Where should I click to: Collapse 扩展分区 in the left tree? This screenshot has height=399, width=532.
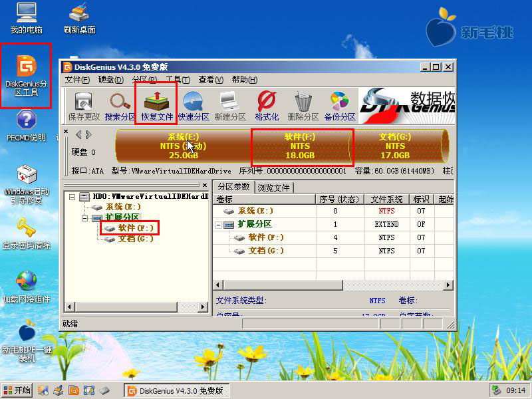pyautogui.click(x=84, y=218)
